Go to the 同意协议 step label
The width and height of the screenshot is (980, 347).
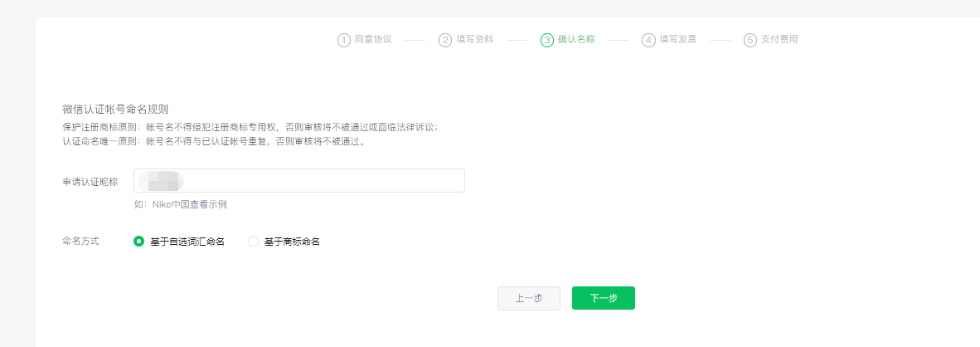373,40
